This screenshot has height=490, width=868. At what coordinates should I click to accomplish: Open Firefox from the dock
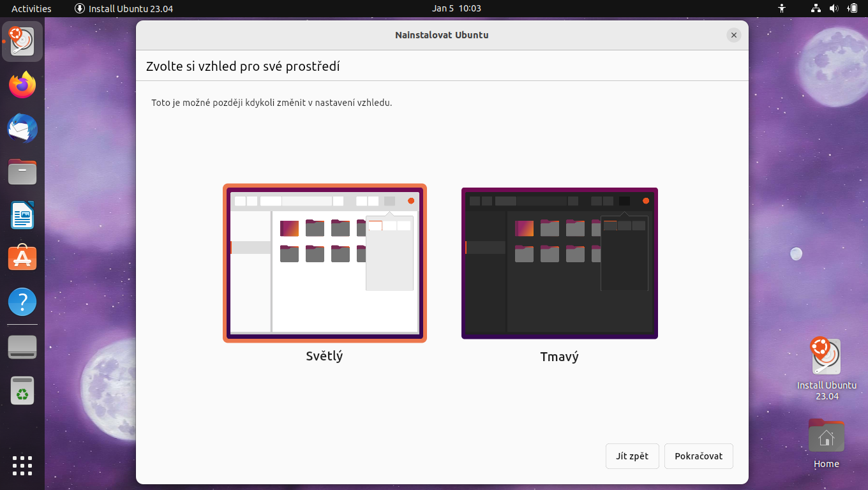[x=22, y=85]
